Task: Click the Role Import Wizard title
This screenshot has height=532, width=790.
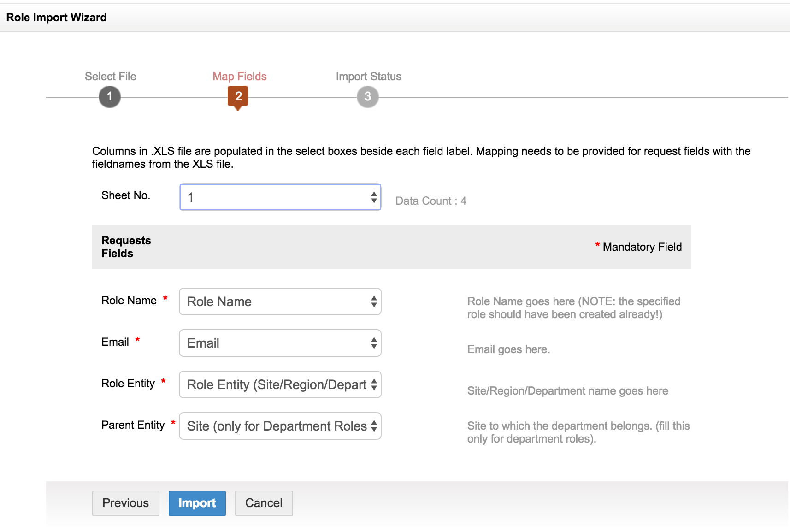Action: coord(56,18)
